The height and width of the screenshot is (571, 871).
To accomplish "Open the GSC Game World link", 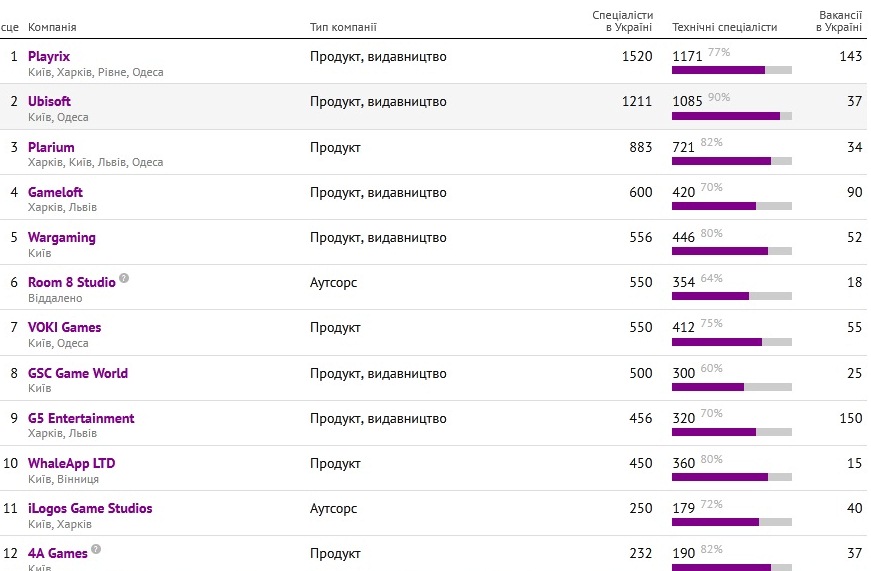I will [x=78, y=373].
